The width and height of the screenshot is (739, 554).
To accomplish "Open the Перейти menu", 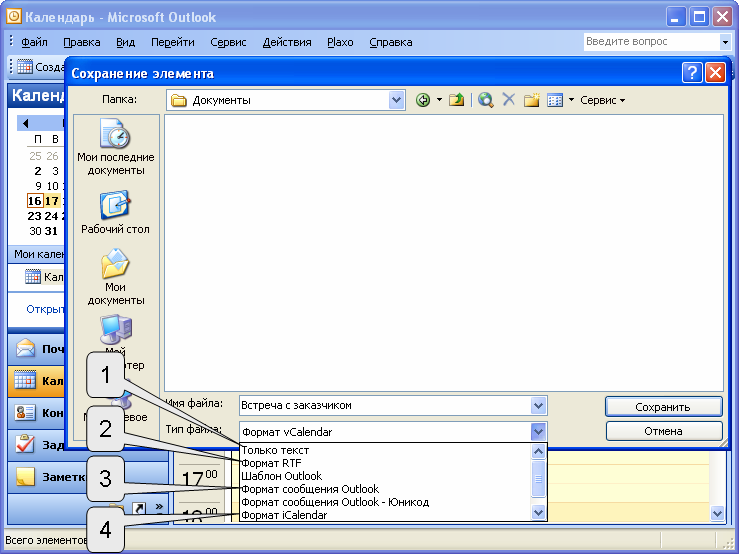I will click(x=172, y=42).
